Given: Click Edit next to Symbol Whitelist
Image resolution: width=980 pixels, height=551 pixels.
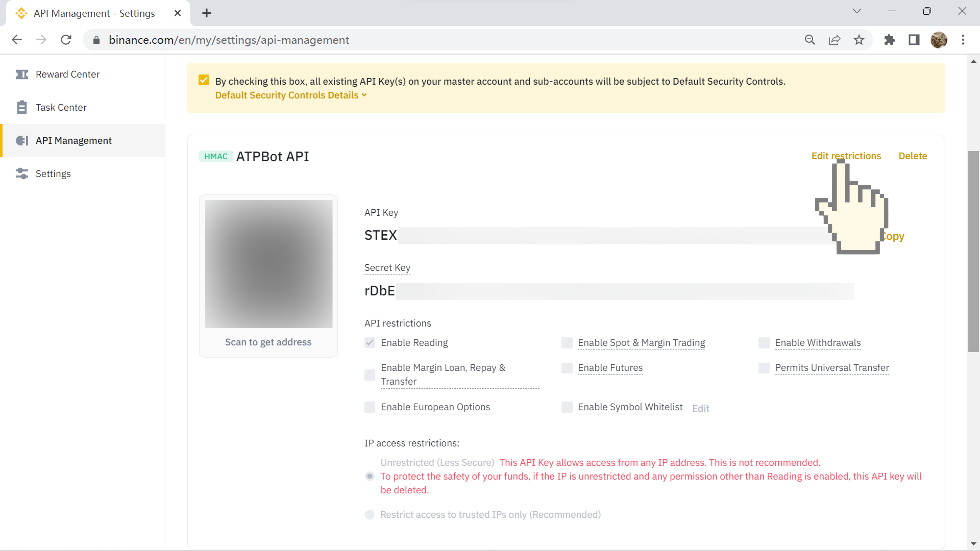Looking at the screenshot, I should coord(700,408).
